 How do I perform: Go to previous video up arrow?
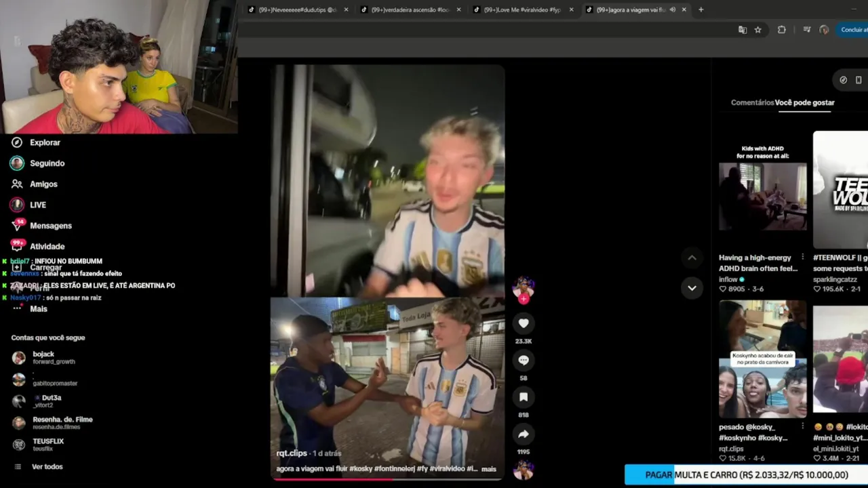pyautogui.click(x=692, y=258)
